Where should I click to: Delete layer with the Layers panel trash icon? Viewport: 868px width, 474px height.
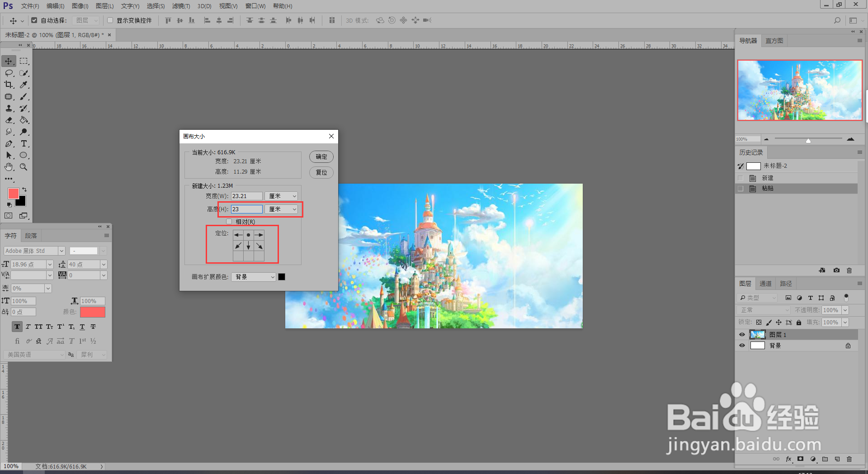tap(849, 459)
